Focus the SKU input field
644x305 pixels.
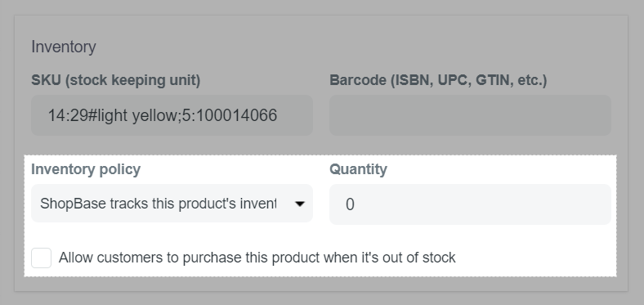(172, 115)
